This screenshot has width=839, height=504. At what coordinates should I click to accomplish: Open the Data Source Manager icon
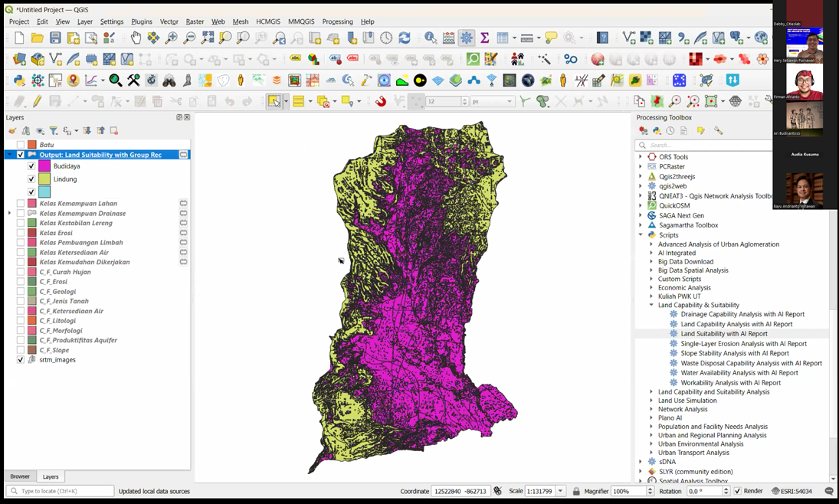[x=19, y=59]
